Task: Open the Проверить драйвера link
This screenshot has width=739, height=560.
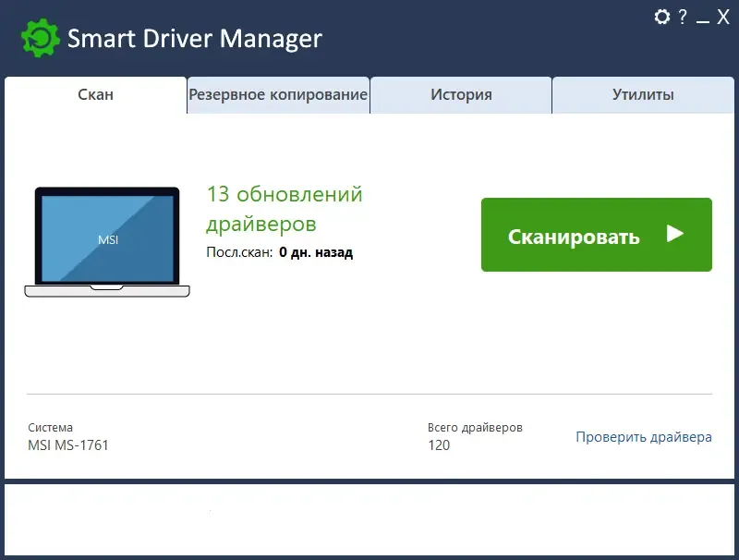Action: pos(644,436)
